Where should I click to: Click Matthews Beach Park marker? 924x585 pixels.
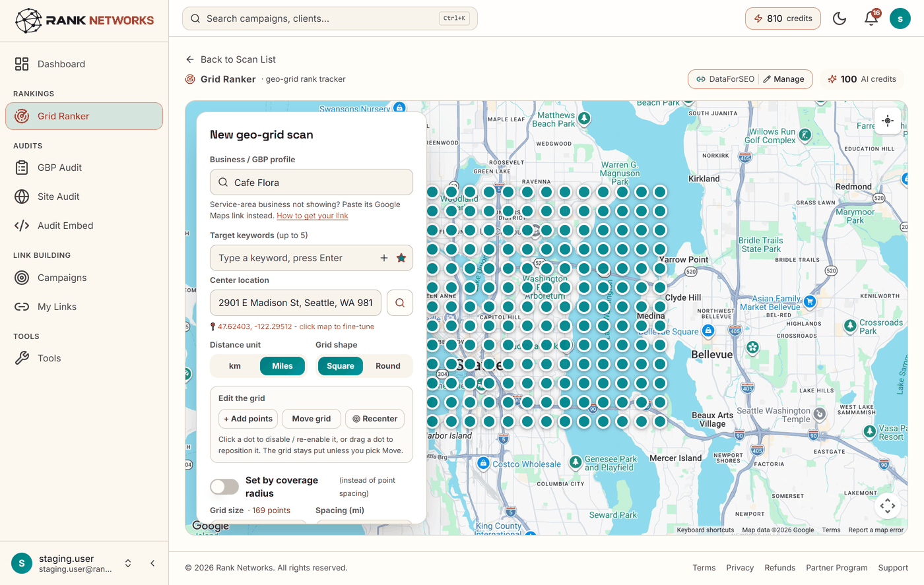click(584, 119)
